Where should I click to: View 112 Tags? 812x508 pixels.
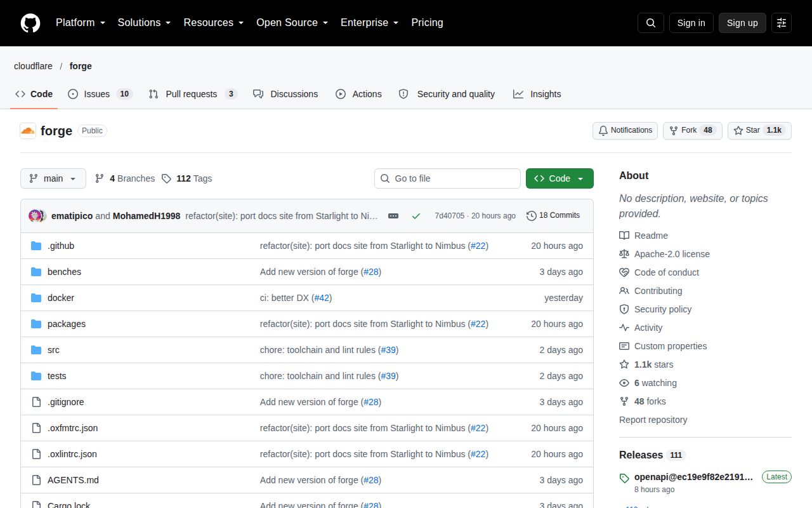point(187,178)
